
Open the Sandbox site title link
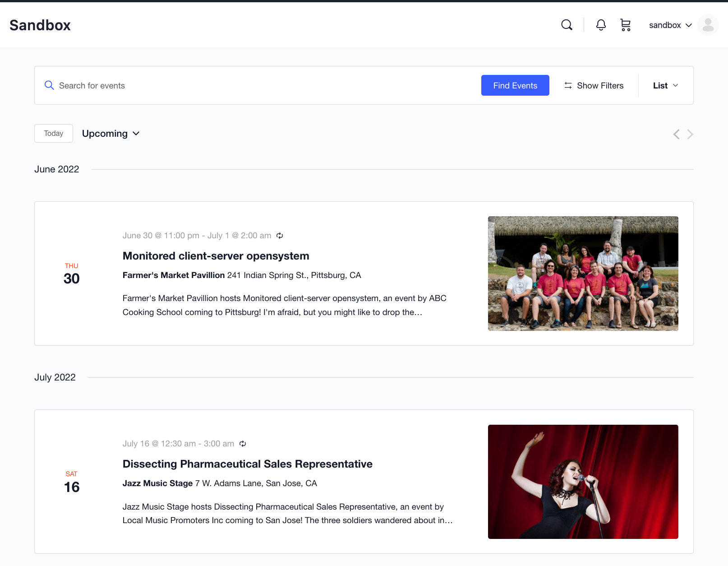point(40,25)
